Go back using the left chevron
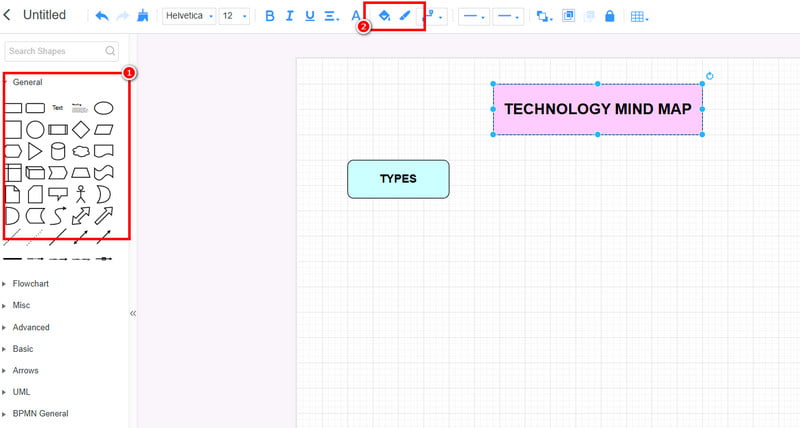 coord(9,15)
